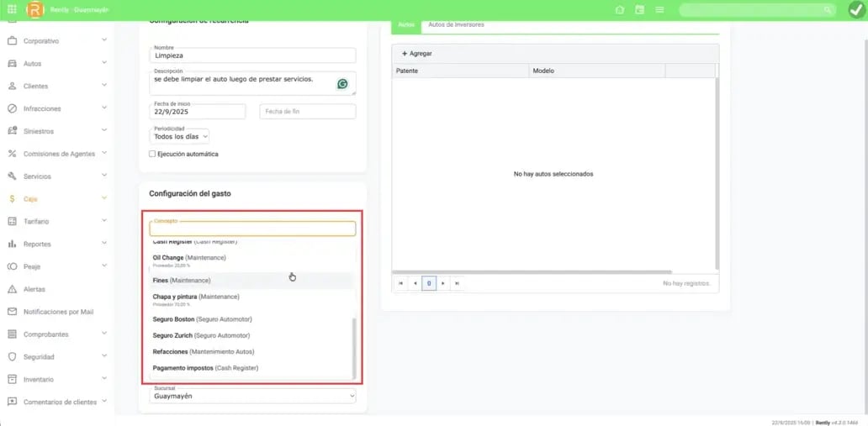Open the calendar icon in header

[639, 10]
